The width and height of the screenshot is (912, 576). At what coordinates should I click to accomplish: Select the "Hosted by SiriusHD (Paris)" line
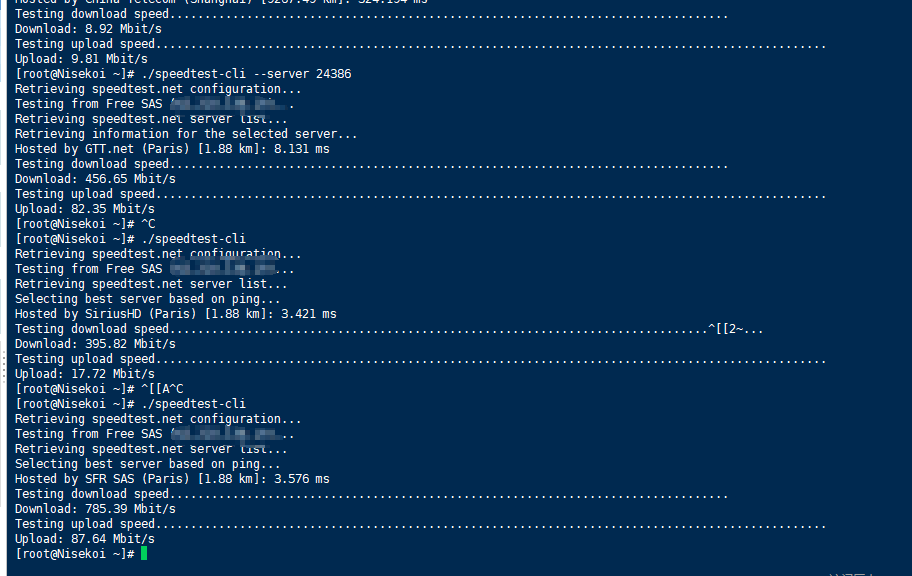pos(175,314)
